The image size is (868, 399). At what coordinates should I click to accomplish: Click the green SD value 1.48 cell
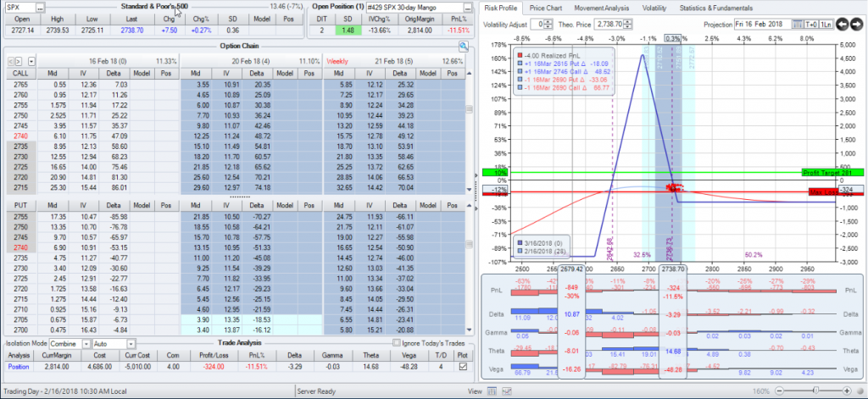point(347,30)
